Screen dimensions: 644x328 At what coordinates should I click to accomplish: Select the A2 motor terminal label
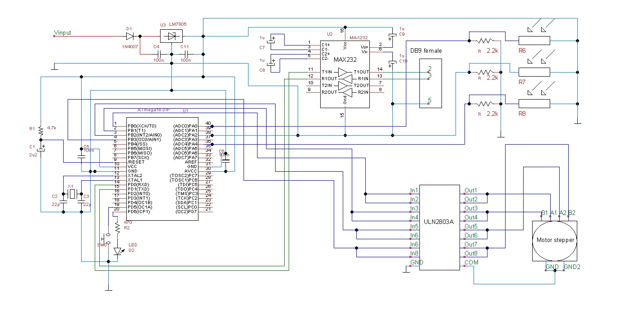point(563,213)
